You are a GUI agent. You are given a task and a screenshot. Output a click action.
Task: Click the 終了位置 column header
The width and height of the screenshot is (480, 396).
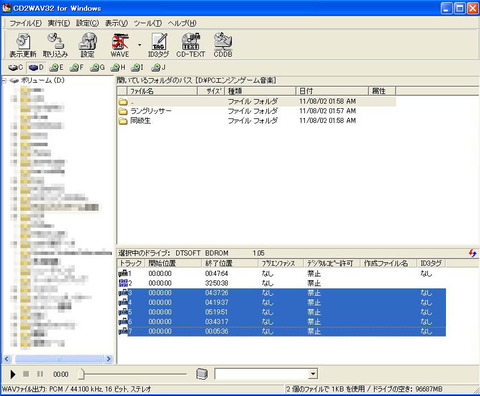coord(230,263)
